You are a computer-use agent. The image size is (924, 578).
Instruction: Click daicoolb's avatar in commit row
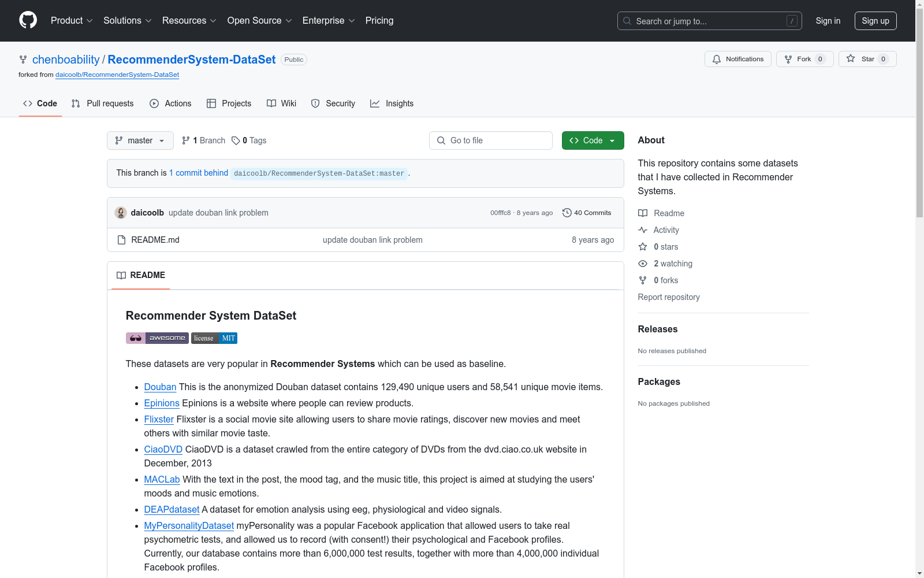(121, 213)
